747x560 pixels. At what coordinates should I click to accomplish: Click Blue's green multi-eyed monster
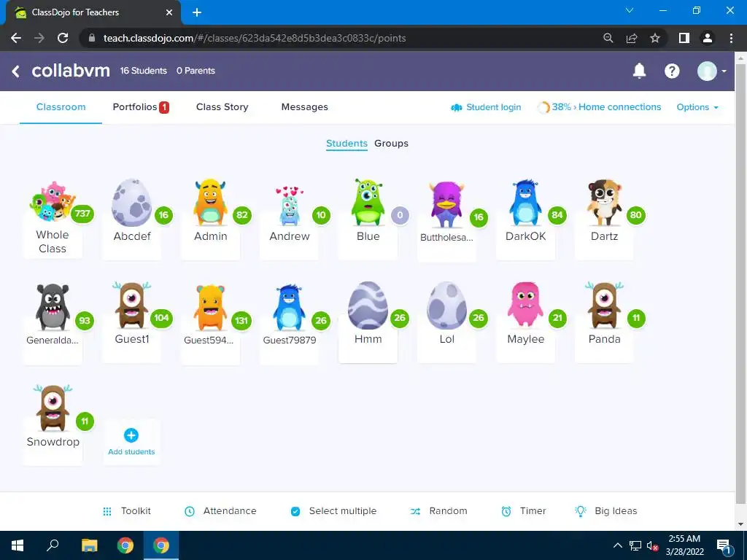click(x=368, y=202)
